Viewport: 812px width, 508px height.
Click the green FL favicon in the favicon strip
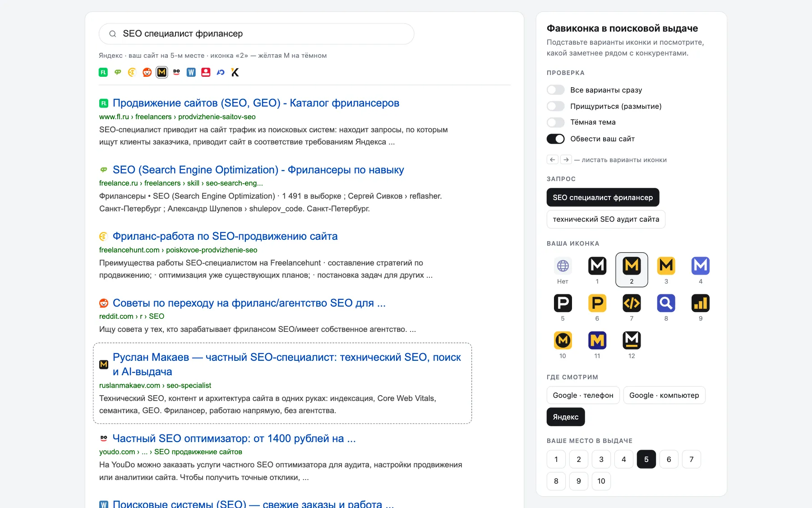click(x=103, y=72)
